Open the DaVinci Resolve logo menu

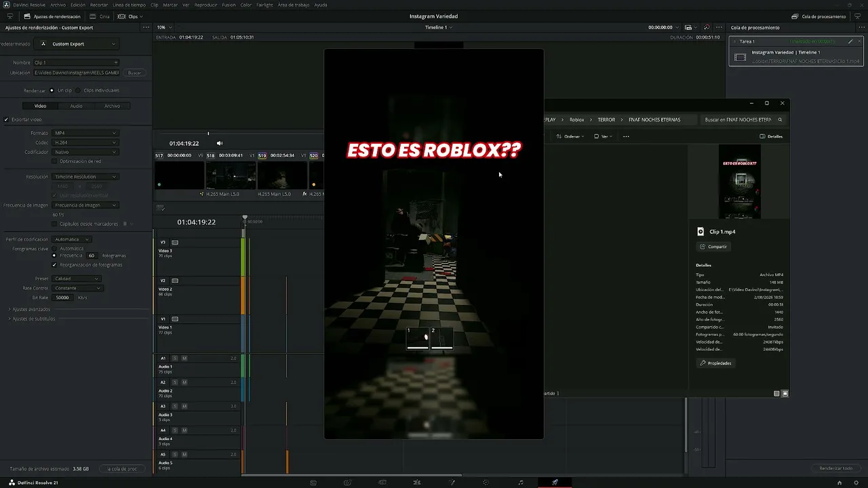coord(6,5)
